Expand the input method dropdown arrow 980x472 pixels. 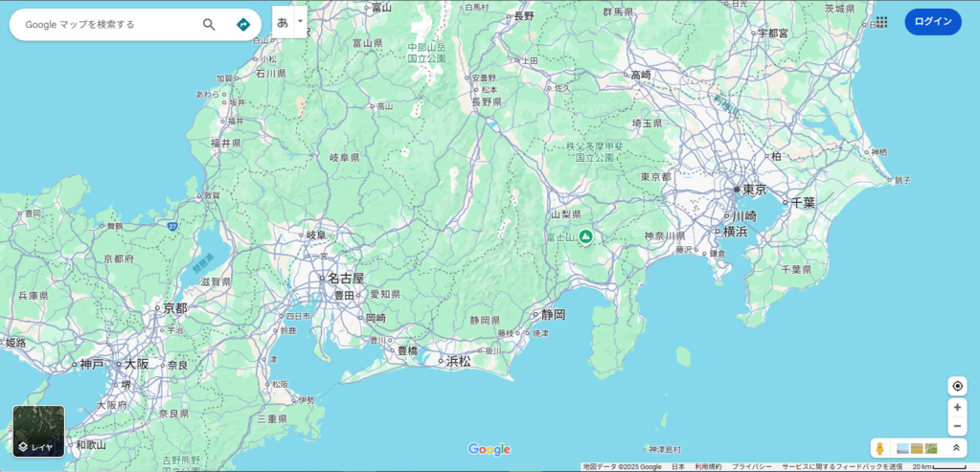[301, 22]
